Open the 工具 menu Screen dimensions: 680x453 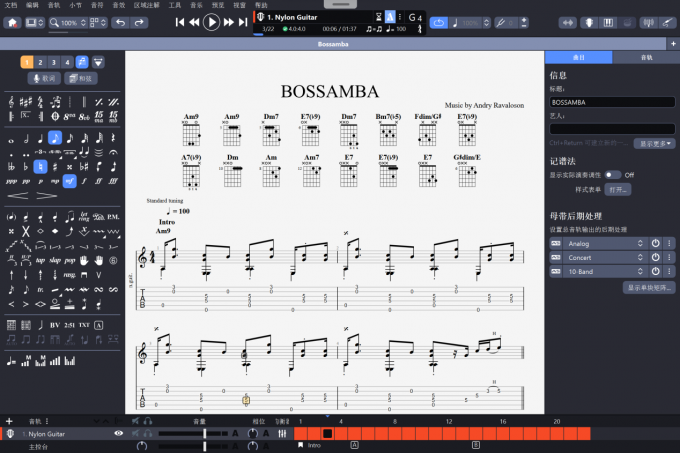(x=175, y=5)
